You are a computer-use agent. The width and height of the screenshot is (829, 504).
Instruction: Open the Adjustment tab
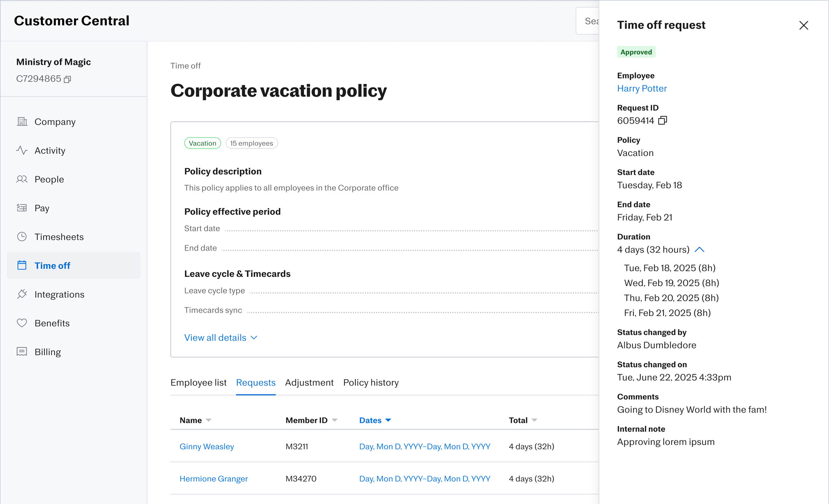click(309, 383)
